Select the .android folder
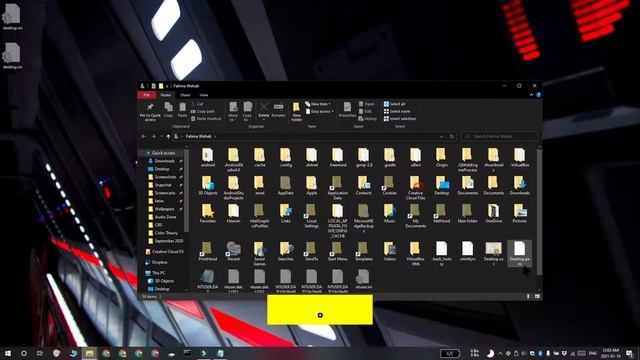 pyautogui.click(x=207, y=158)
